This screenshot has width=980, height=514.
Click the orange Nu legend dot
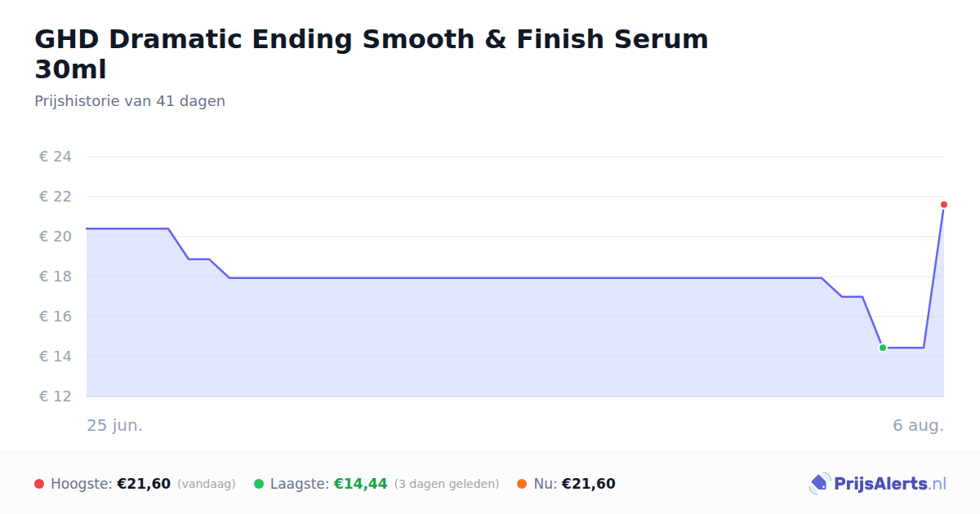pyautogui.click(x=522, y=484)
